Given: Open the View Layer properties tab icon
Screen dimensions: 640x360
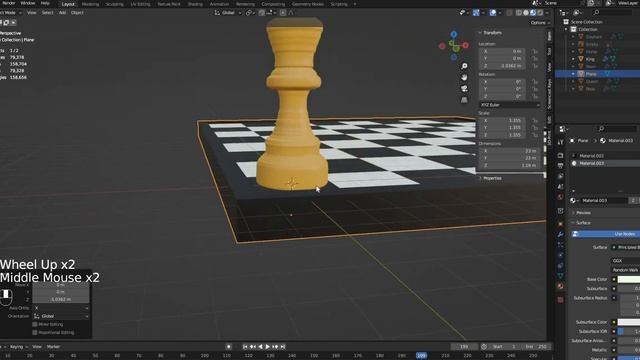Looking at the screenshot, I should coord(560,176).
